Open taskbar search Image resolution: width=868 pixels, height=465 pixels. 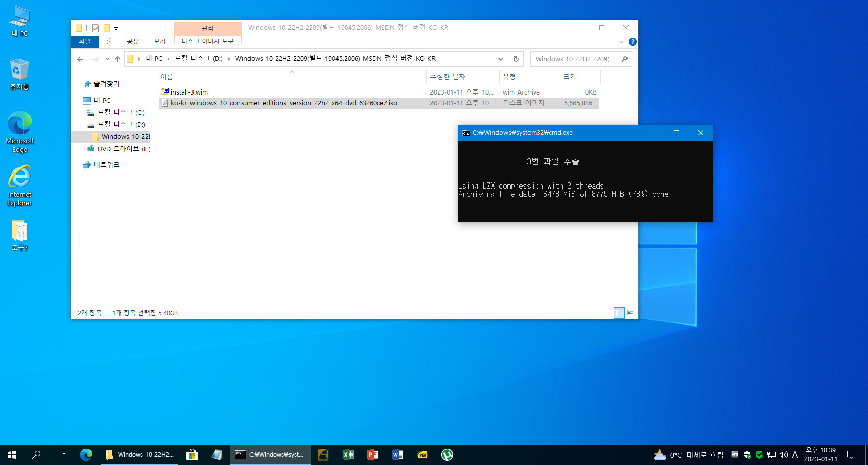point(36,455)
